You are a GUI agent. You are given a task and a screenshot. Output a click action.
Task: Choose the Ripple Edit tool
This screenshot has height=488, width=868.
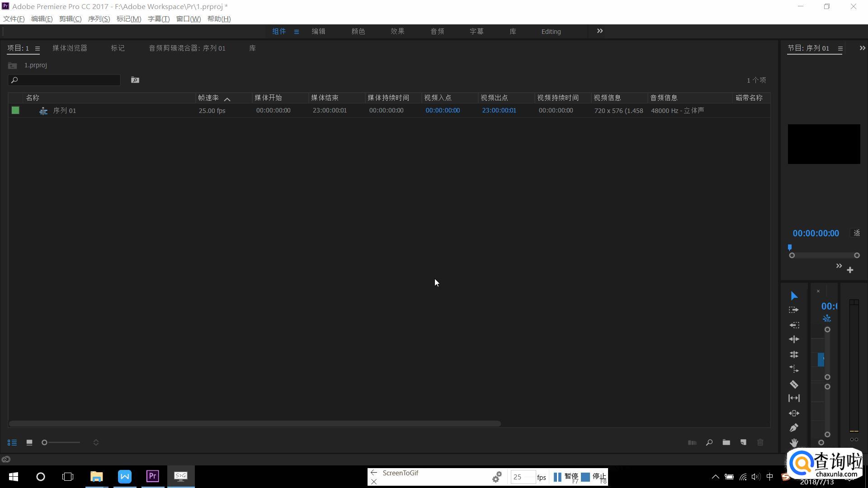(x=794, y=339)
